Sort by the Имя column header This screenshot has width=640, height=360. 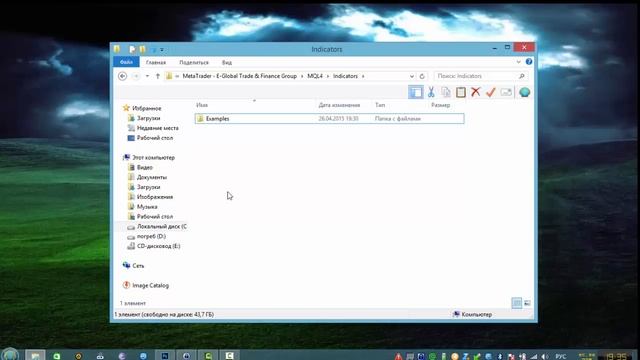tap(202, 105)
